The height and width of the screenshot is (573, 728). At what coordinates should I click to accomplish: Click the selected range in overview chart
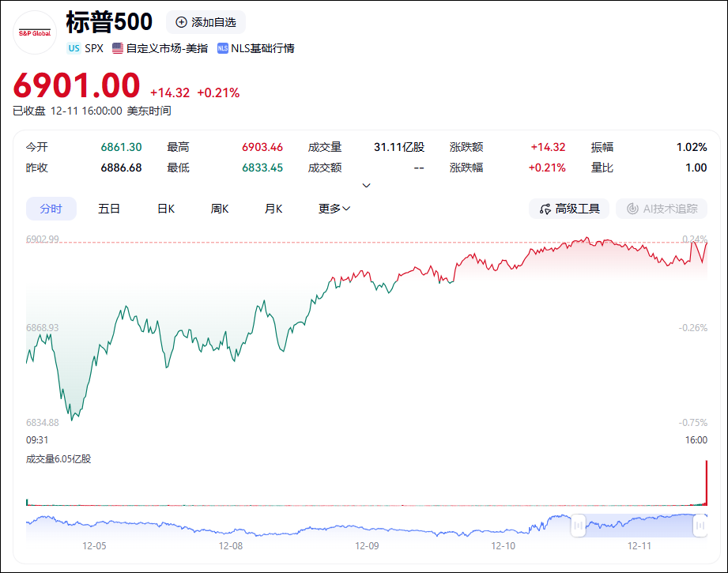(x=639, y=526)
